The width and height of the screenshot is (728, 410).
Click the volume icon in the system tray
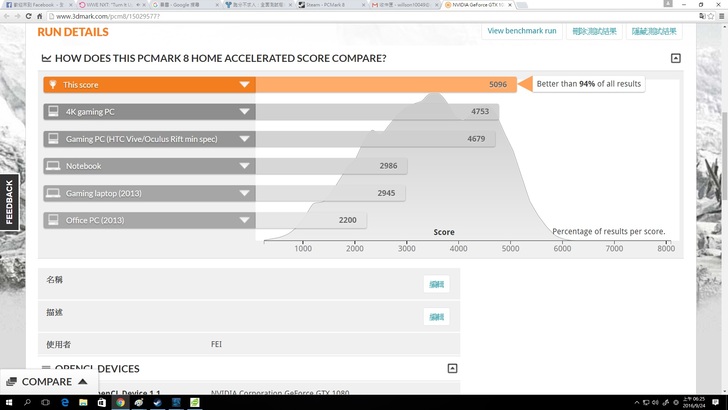pos(655,403)
